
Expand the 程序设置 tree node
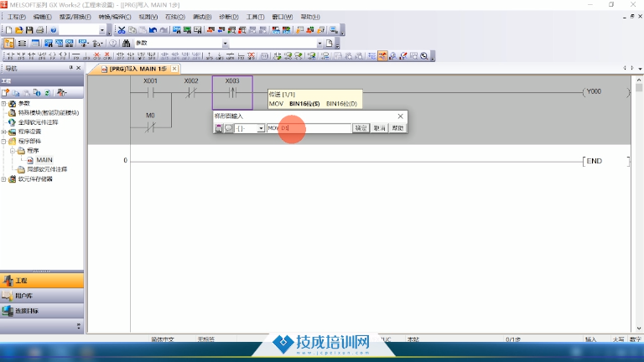(3, 132)
